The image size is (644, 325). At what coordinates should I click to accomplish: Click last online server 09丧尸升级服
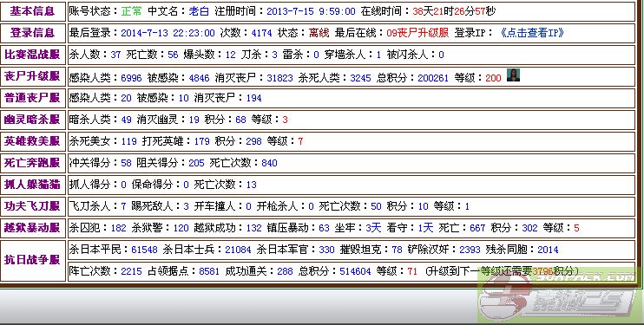coord(417,33)
